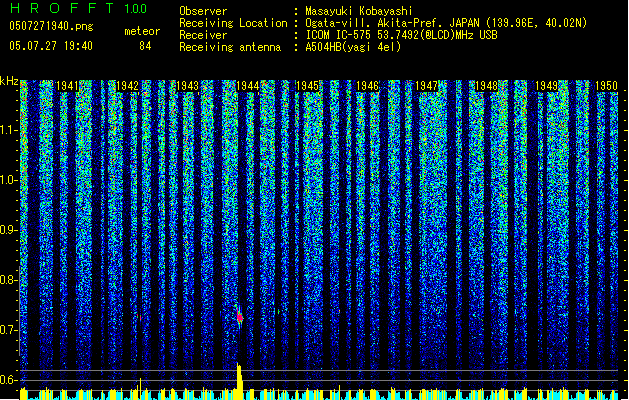Click the 1946 time marker
Viewport: 629px width, 400px height.
(x=367, y=86)
